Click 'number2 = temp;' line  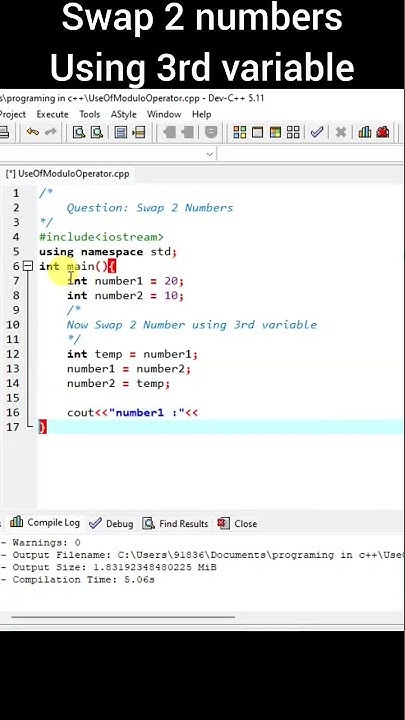[118, 383]
